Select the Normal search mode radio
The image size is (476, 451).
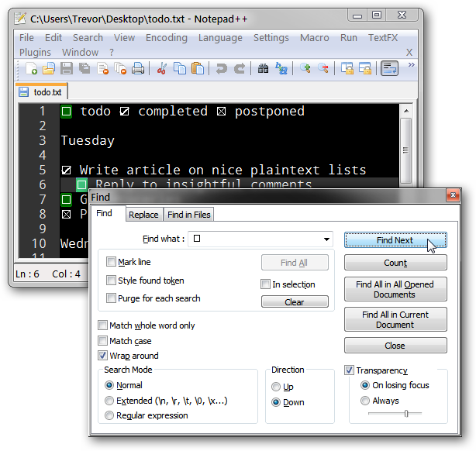pos(109,385)
